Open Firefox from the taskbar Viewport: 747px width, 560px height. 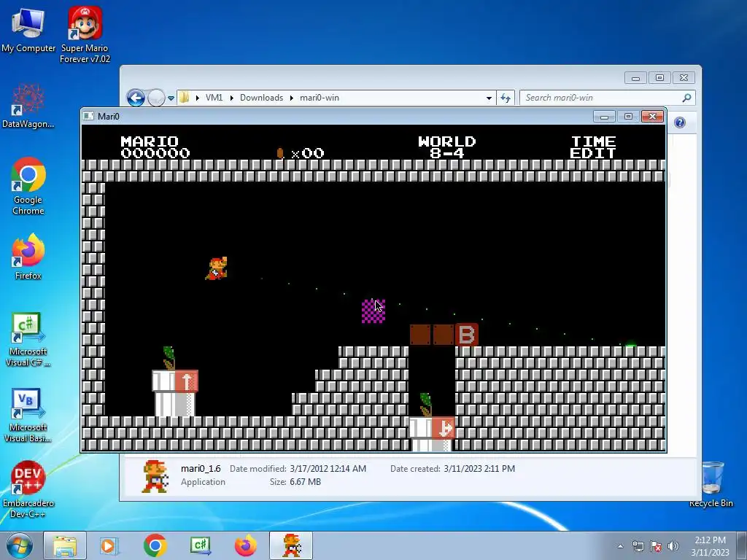point(245,545)
